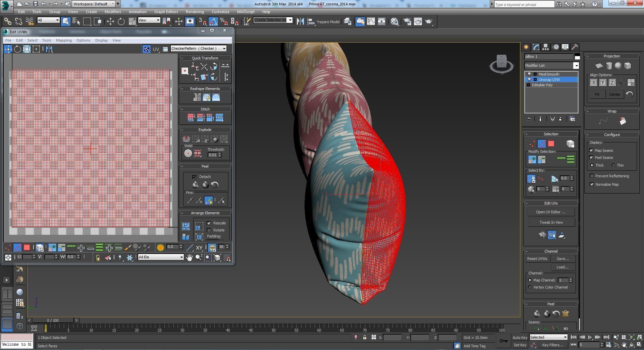The height and width of the screenshot is (350, 644).
Task: Click the Mirror Horizontal icon in Edit UVWs
Action: tap(49, 49)
